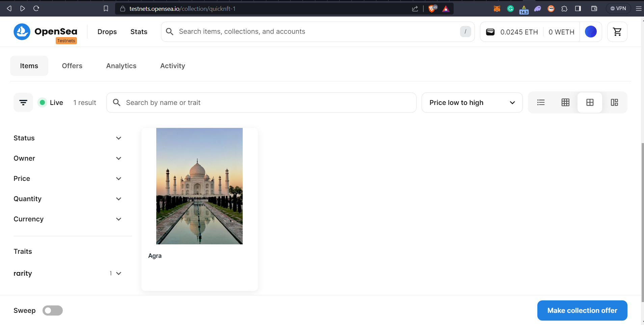The image size is (644, 325).
Task: Toggle the Live updates indicator
Action: click(51, 103)
